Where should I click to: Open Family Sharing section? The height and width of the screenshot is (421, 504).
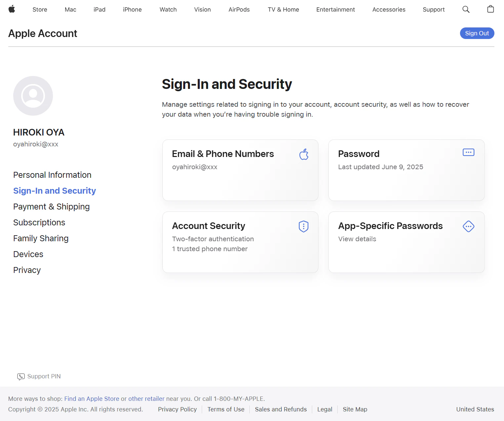[41, 238]
